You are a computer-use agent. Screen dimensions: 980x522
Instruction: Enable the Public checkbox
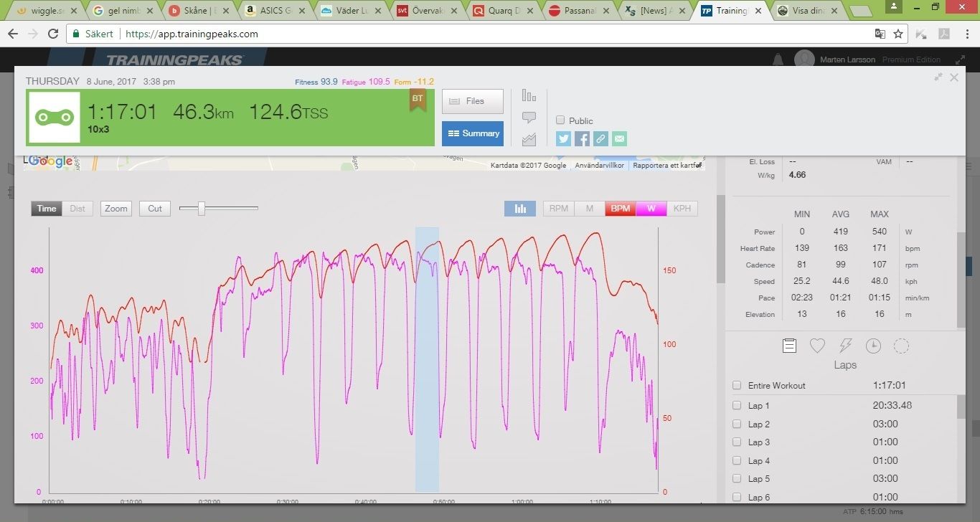(x=561, y=120)
